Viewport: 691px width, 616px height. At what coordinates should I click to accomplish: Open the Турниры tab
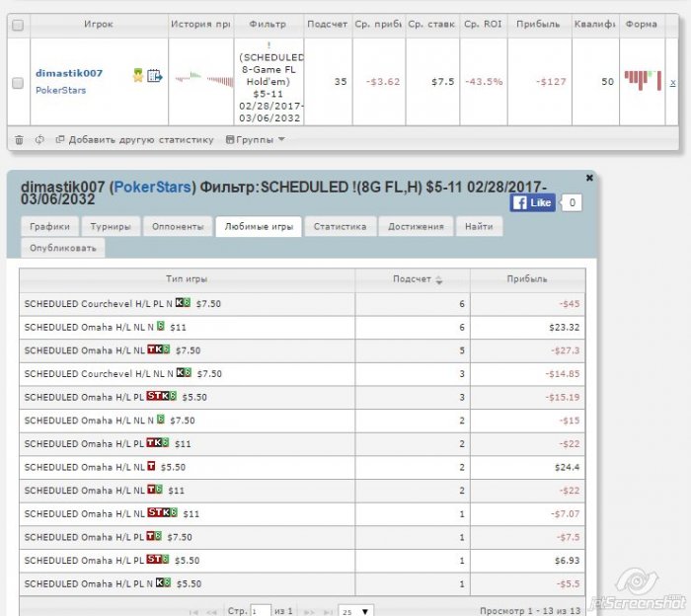tap(111, 226)
